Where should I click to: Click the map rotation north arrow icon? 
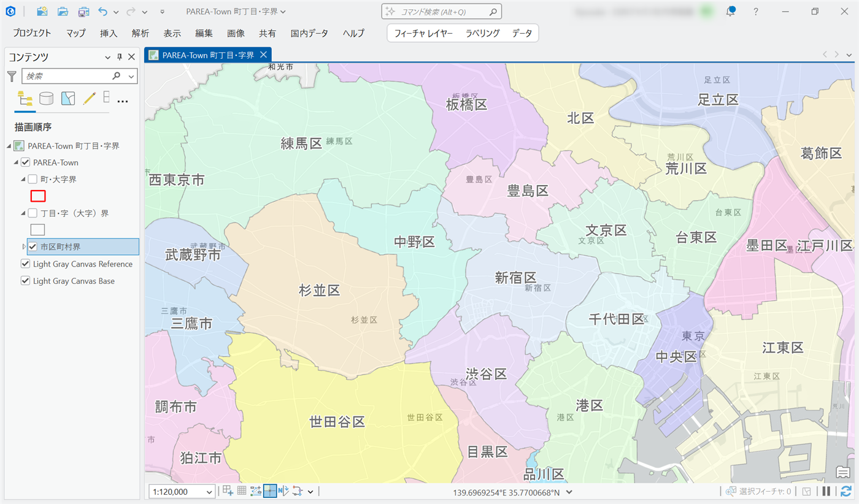click(283, 491)
